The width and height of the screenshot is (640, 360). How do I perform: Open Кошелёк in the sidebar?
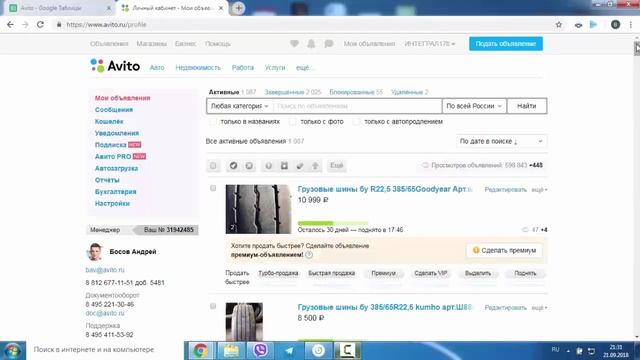109,122
